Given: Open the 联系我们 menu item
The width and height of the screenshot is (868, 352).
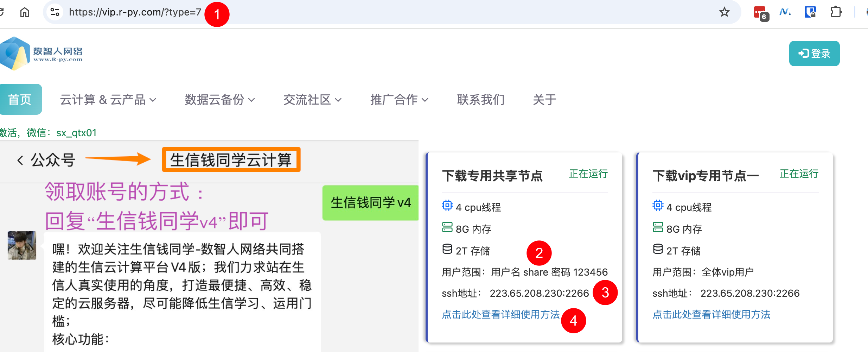Looking at the screenshot, I should [480, 100].
